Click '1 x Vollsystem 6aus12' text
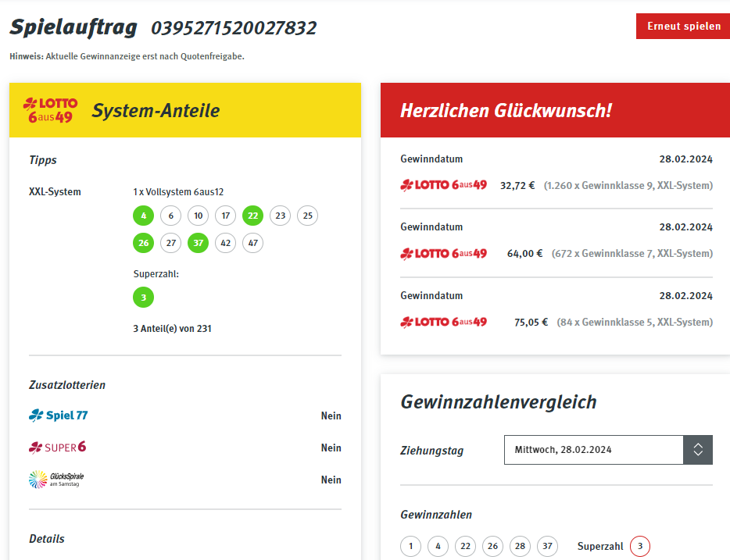 (x=178, y=191)
